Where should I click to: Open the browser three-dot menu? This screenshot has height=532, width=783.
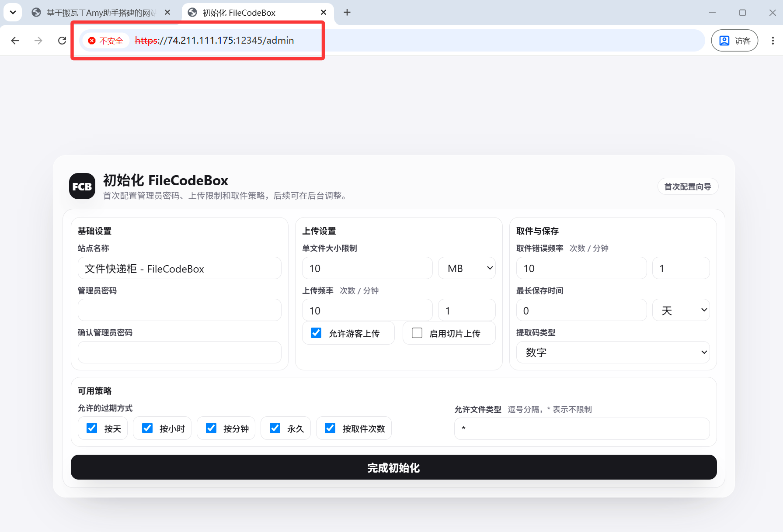point(773,41)
